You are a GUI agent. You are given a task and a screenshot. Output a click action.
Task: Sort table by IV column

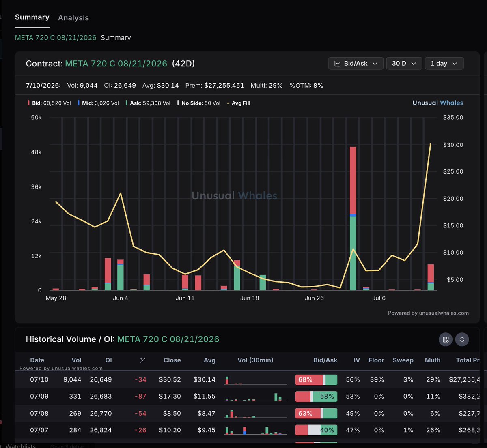pos(357,360)
